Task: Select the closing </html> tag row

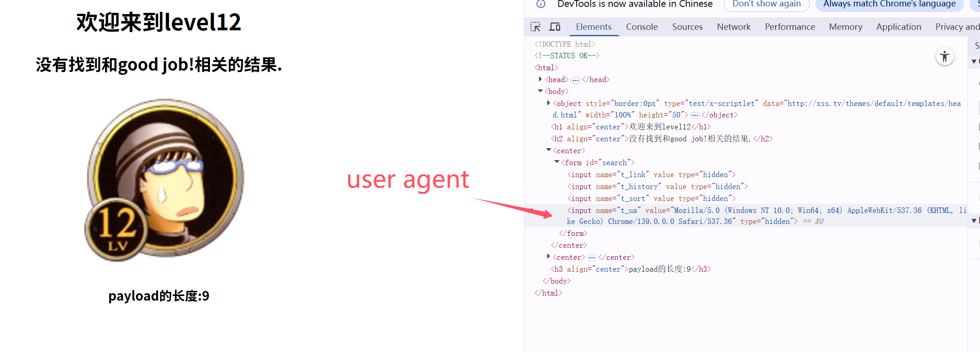Action: pyautogui.click(x=548, y=293)
